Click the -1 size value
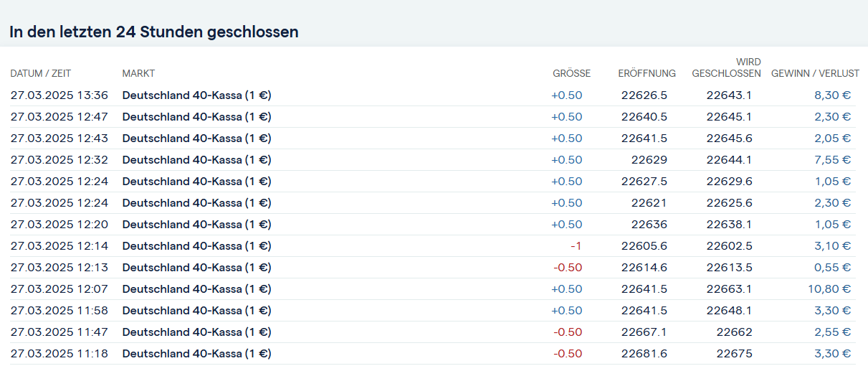The height and width of the screenshot is (366, 868). [x=576, y=245]
